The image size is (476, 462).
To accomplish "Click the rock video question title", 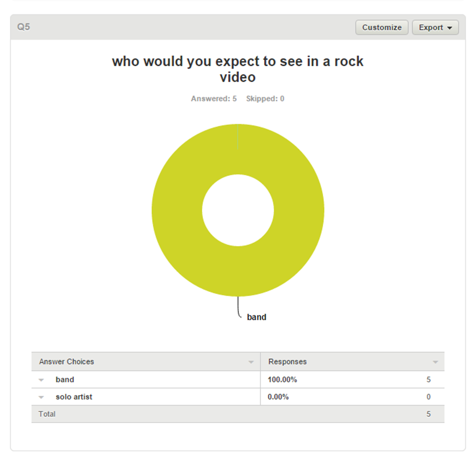I will [238, 69].
